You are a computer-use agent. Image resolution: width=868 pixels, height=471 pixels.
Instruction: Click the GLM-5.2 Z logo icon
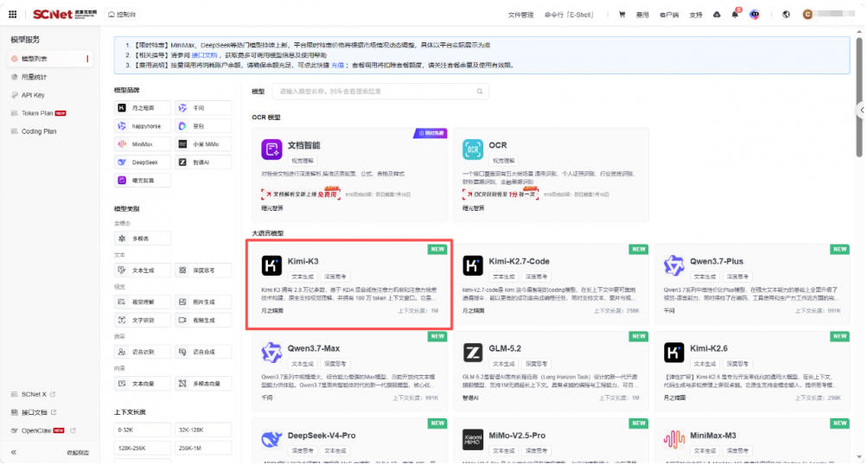(472, 352)
